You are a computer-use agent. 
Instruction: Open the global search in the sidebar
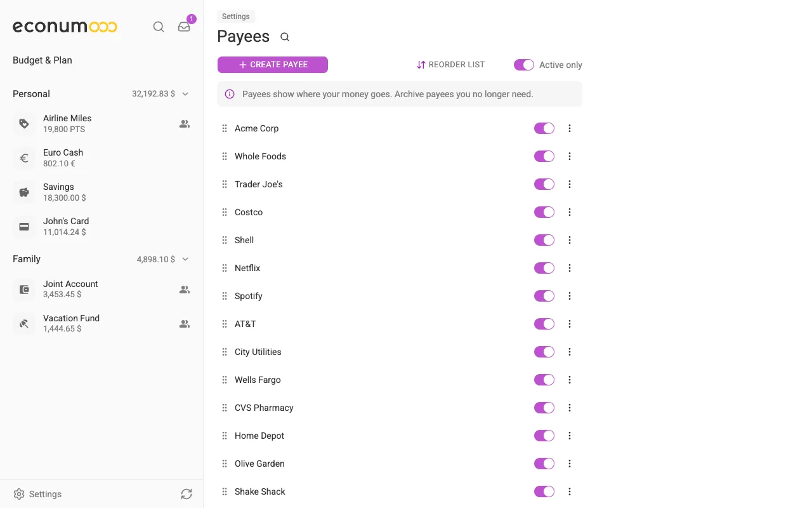coord(159,27)
